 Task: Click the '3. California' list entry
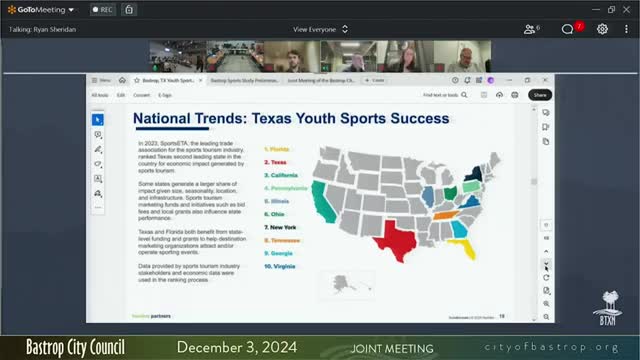point(281,175)
